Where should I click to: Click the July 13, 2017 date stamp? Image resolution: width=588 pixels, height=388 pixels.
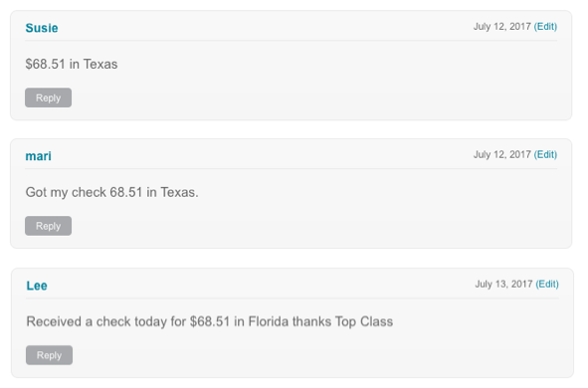pos(504,285)
